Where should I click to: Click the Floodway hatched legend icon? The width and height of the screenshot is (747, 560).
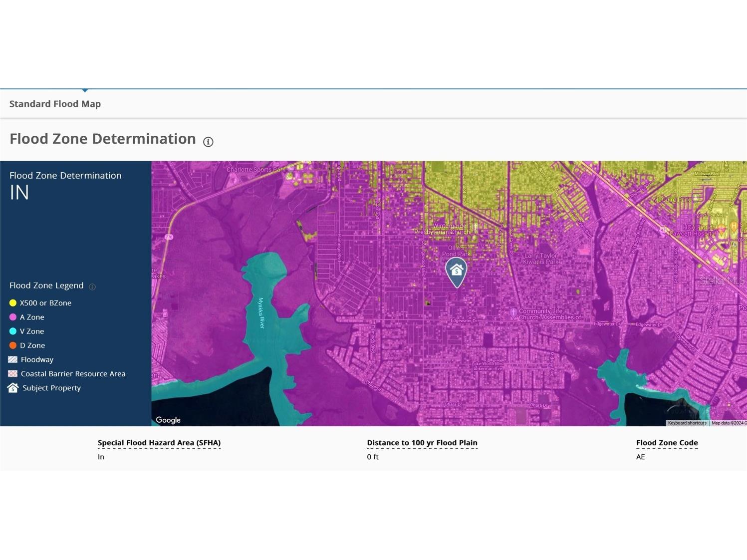coord(13,359)
